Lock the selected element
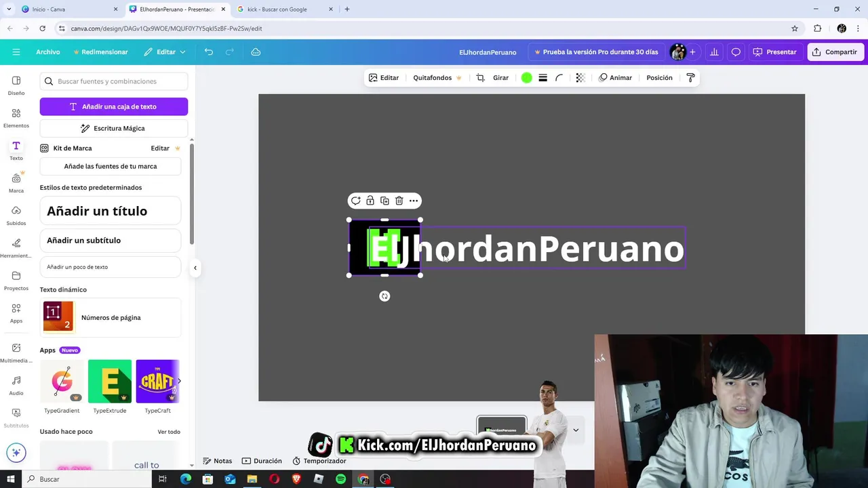This screenshot has width=868, height=488. click(x=370, y=201)
